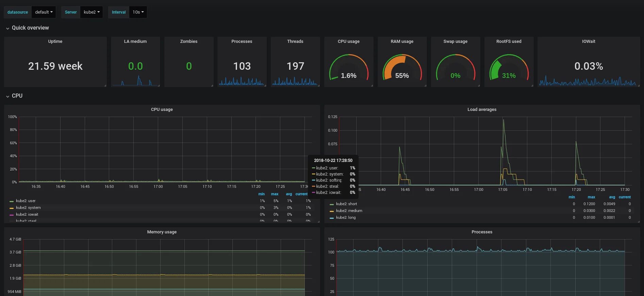
Task: Toggle kube2: short load series
Action: pyautogui.click(x=347, y=204)
